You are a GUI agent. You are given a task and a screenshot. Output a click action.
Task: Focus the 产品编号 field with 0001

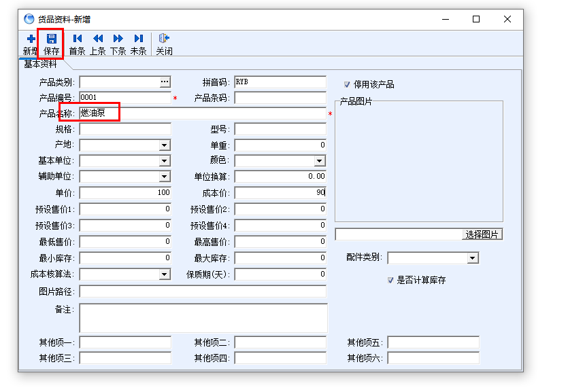coord(125,98)
